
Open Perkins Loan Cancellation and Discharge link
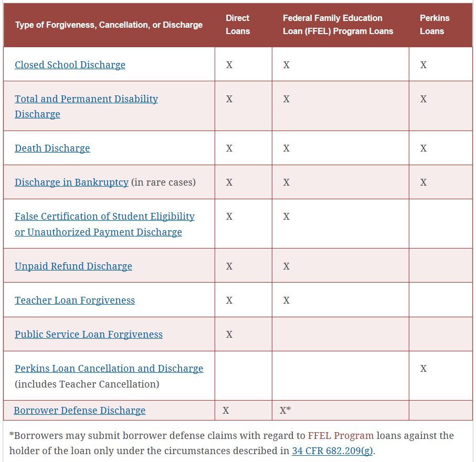click(x=109, y=369)
